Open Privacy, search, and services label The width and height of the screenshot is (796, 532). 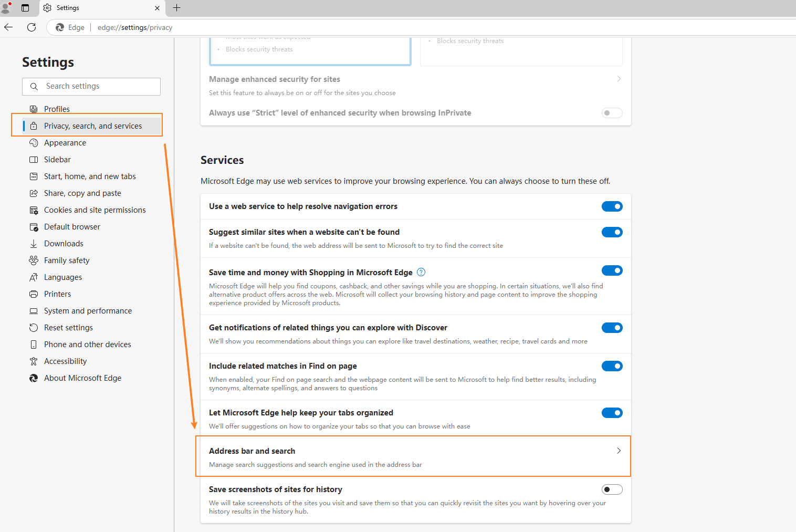coord(93,126)
